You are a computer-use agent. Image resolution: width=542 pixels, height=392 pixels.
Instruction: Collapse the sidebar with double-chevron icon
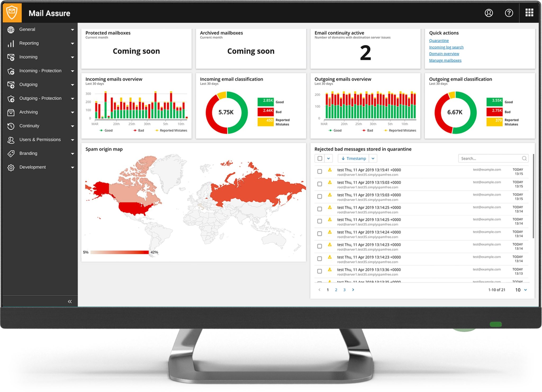point(70,302)
